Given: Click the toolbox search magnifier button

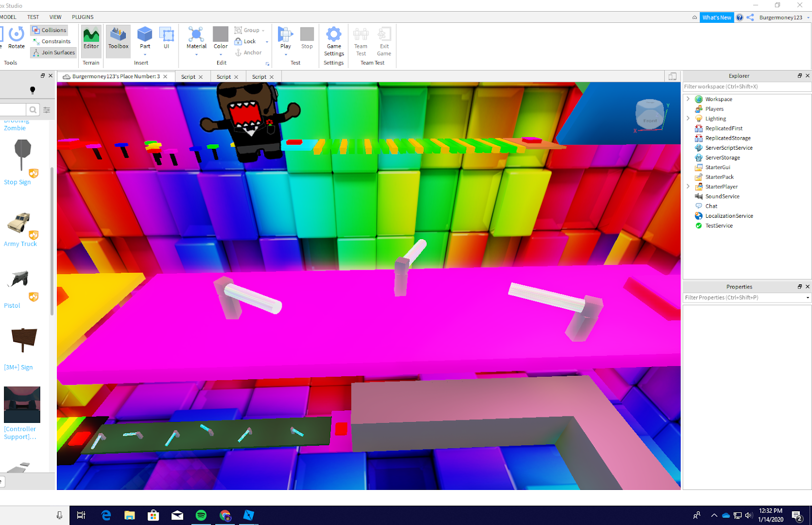Looking at the screenshot, I should [x=33, y=110].
